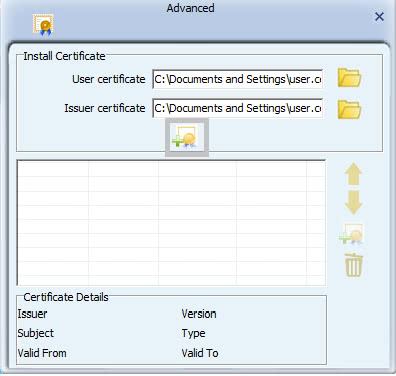Click the User certificate label
This screenshot has width=396, height=376.
109,79
